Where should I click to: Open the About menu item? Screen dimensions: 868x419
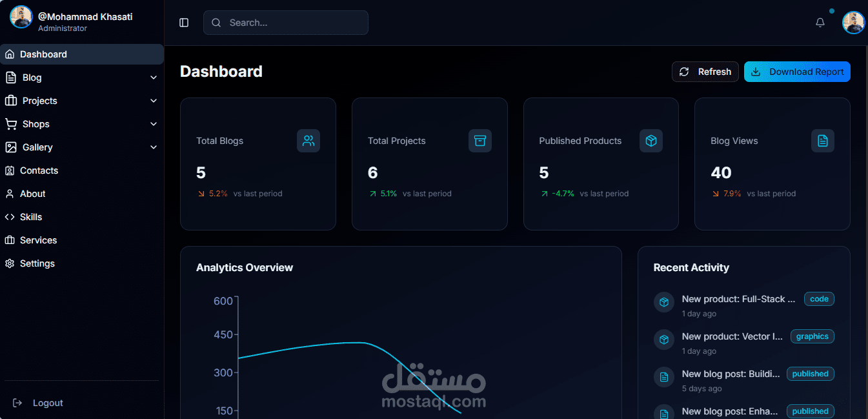(x=82, y=194)
